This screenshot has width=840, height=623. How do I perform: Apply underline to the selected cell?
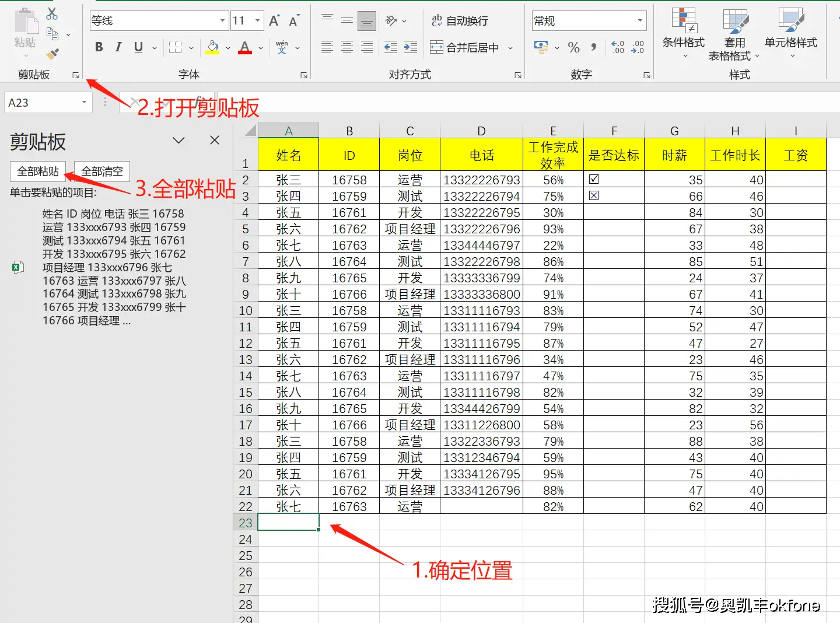137,47
